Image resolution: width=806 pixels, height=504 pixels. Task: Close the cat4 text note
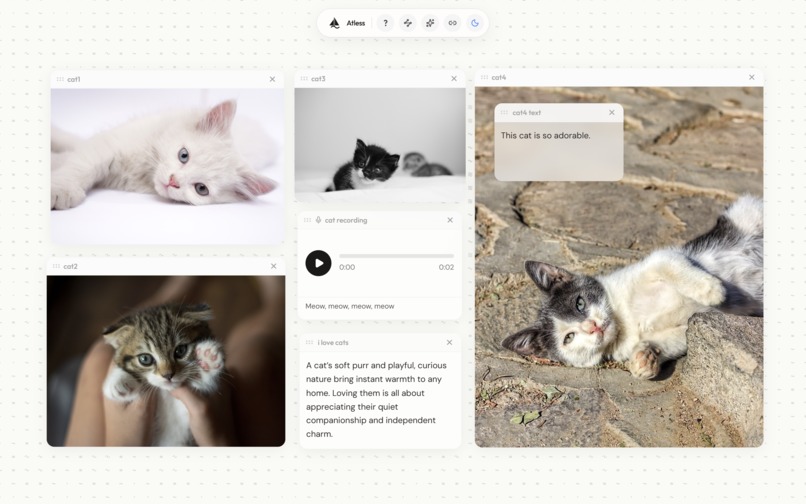[612, 113]
